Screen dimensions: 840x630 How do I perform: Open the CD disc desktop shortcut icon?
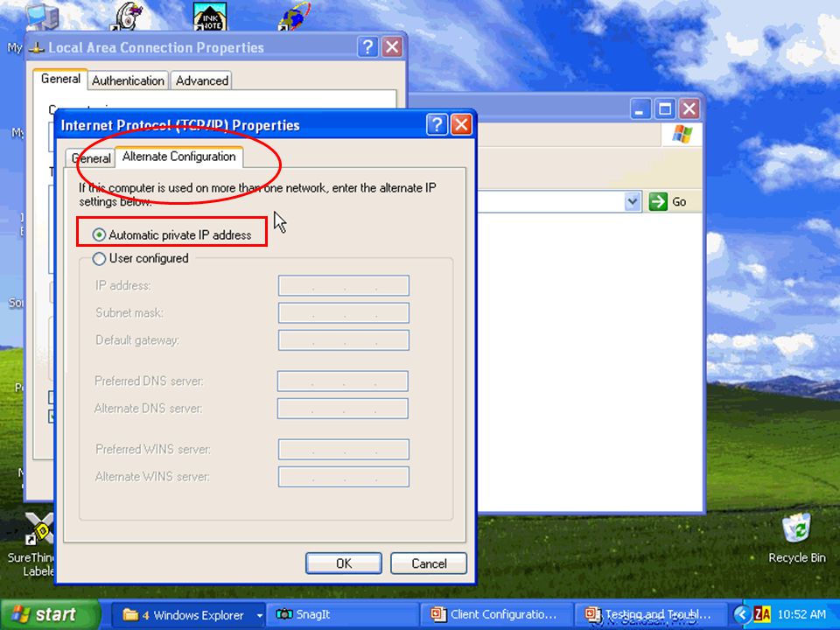pos(128,16)
